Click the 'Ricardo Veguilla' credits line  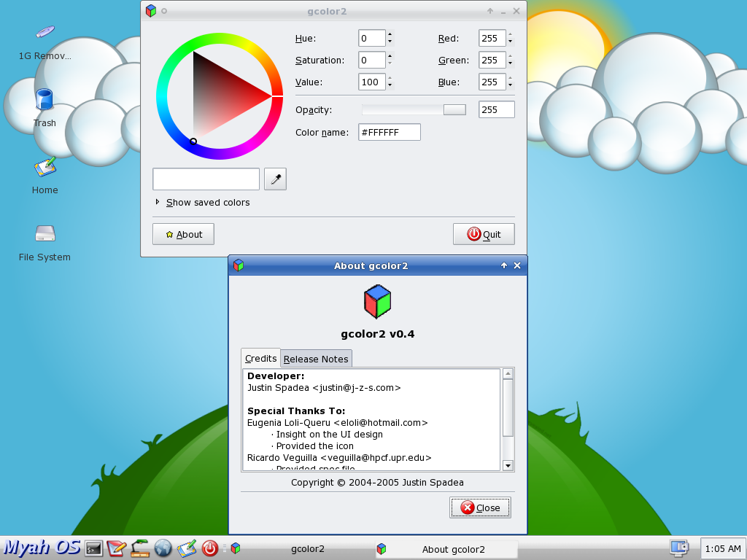click(339, 458)
